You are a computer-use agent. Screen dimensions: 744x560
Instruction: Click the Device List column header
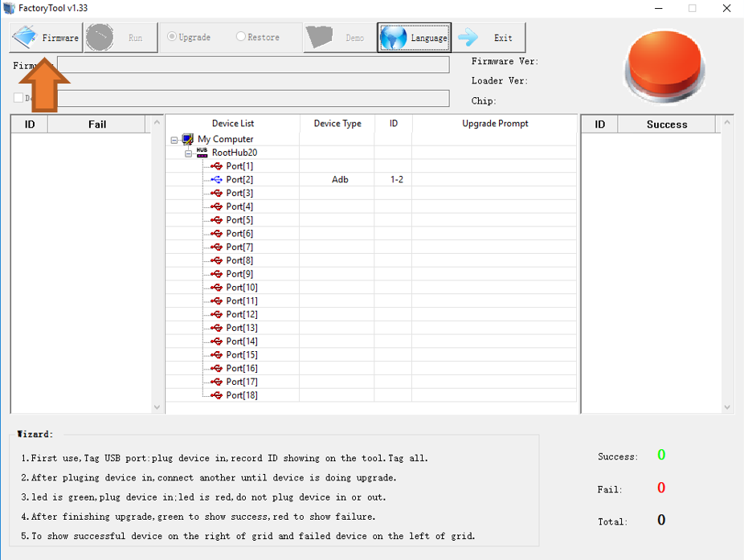pos(232,124)
